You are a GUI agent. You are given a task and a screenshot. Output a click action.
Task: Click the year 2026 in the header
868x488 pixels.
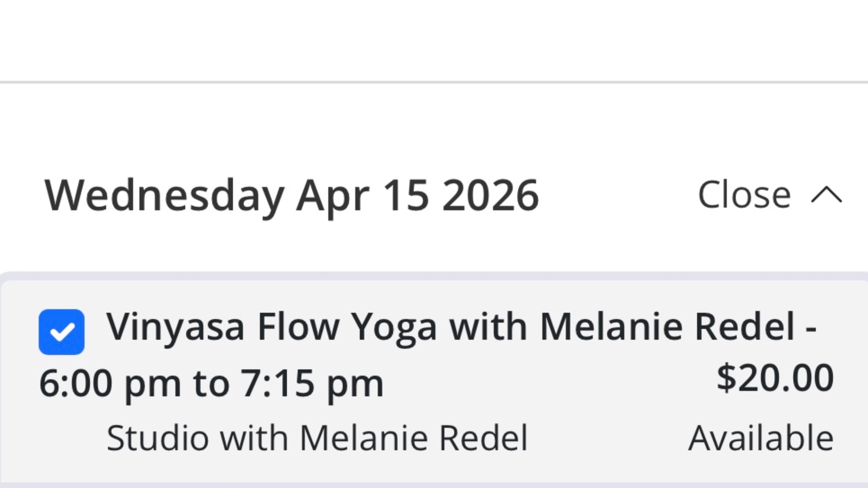(x=491, y=195)
